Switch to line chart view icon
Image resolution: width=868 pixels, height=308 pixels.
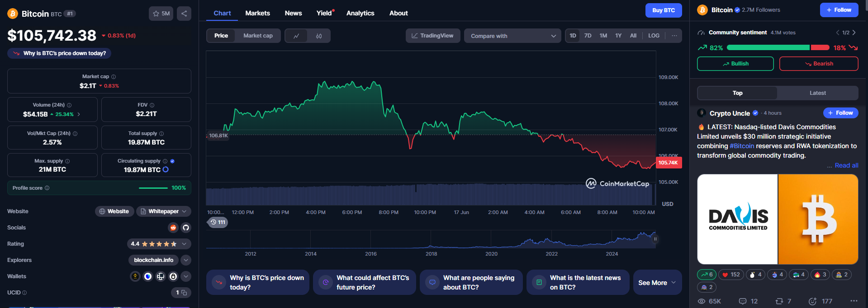[296, 36]
